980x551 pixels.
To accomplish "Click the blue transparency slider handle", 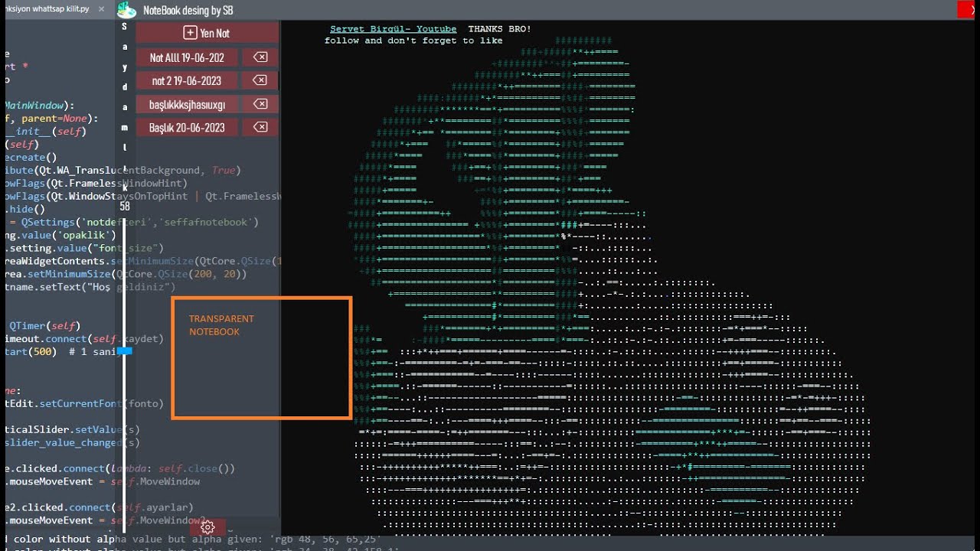I will pos(125,350).
